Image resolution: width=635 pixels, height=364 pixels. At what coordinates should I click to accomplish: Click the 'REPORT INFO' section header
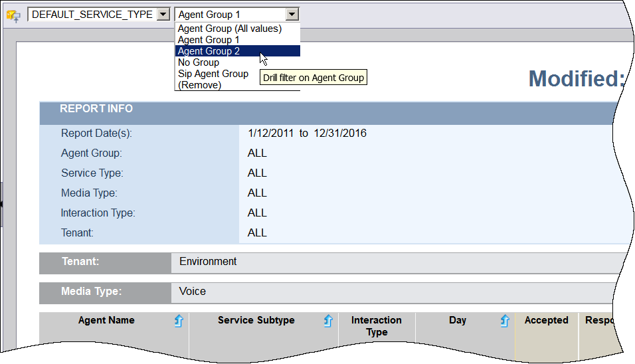pyautogui.click(x=96, y=109)
